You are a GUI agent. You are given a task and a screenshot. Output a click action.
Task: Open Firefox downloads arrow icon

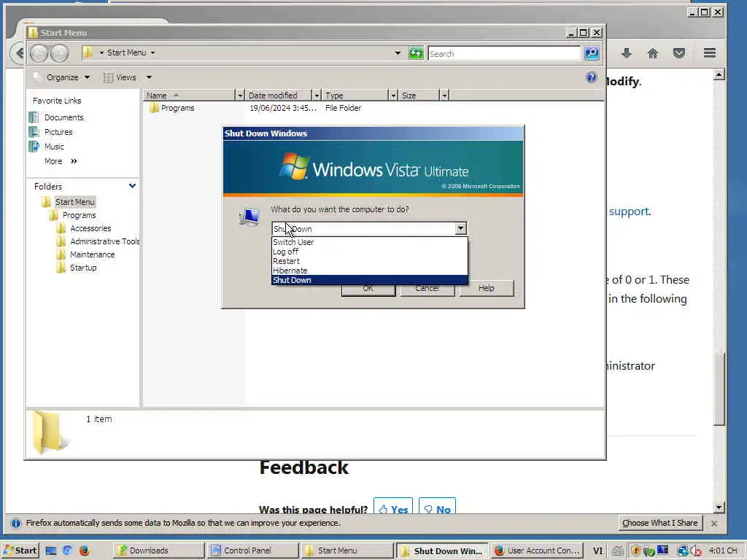tap(627, 53)
